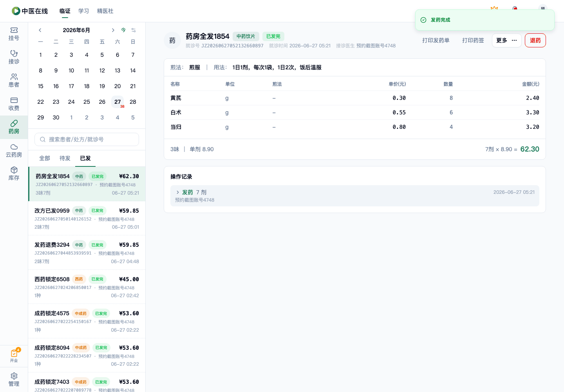Open the 药房全发1854 list entry
564x392 pixels.
click(x=87, y=184)
